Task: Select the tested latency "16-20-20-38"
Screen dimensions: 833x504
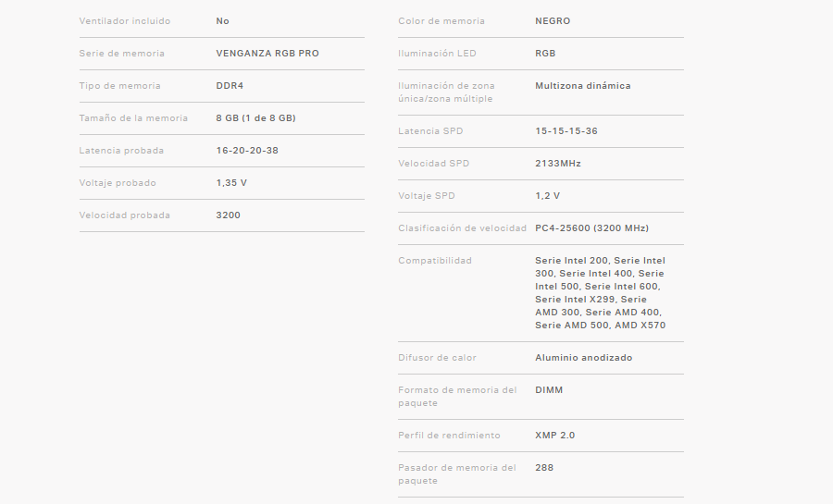Action: click(247, 150)
